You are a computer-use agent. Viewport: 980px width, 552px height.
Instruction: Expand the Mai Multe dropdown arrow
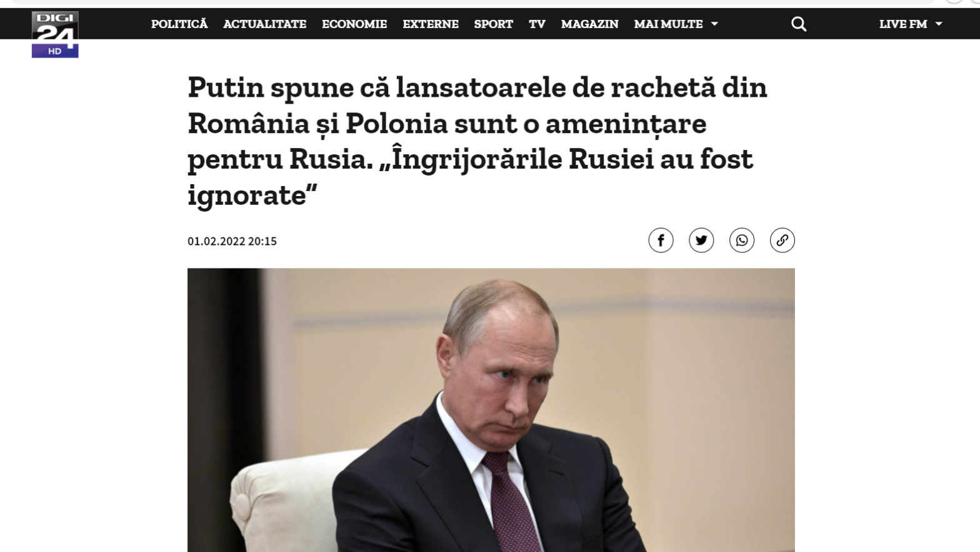[714, 24]
